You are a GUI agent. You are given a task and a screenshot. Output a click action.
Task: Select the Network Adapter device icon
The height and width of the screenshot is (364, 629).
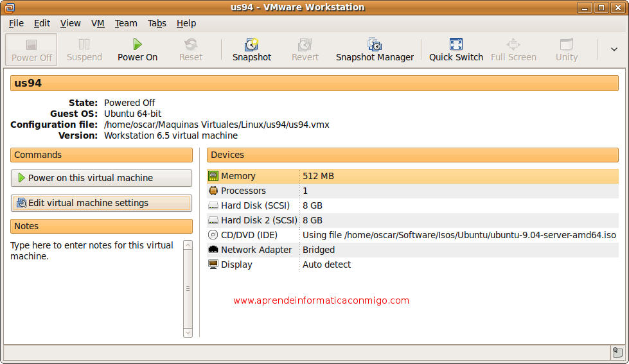click(213, 249)
